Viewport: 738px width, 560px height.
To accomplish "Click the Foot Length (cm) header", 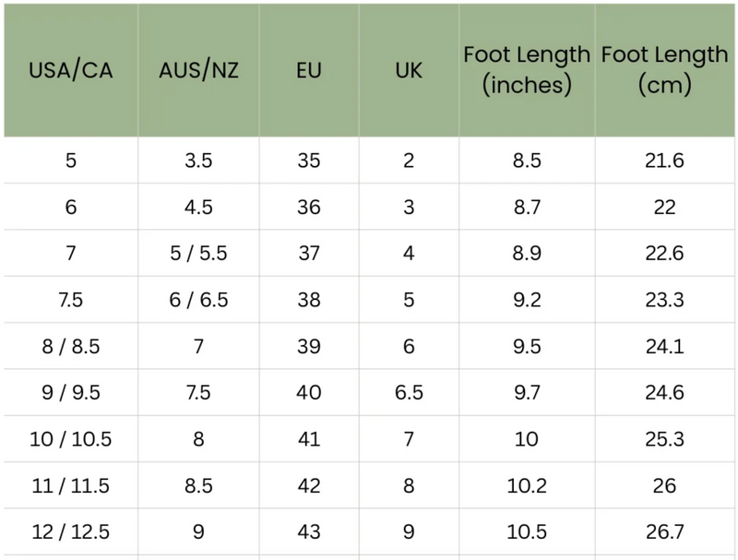I will coord(664,70).
